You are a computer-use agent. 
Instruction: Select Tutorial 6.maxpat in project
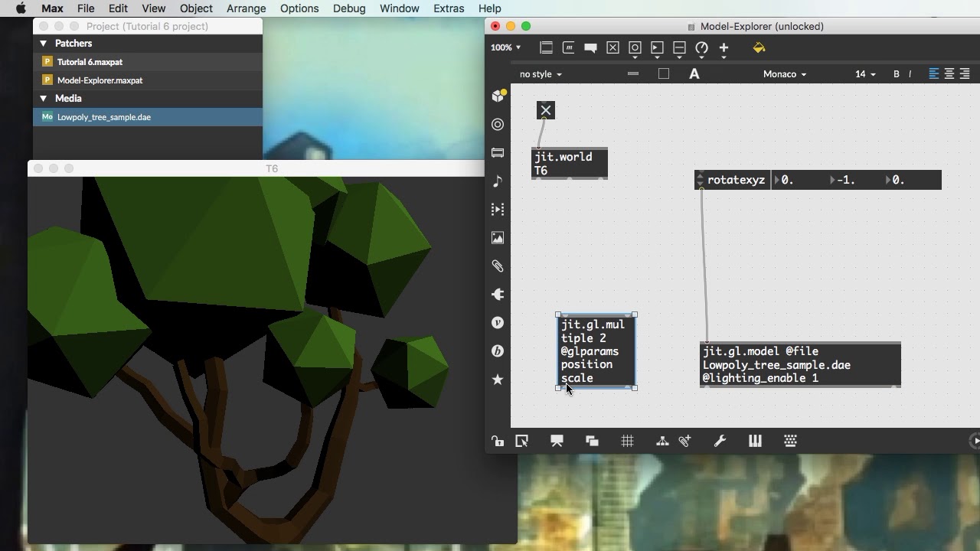[x=148, y=62]
